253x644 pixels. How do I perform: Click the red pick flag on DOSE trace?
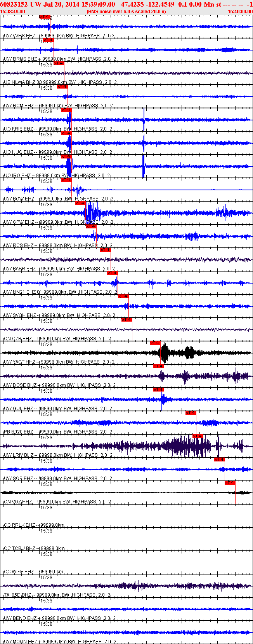click(x=158, y=366)
